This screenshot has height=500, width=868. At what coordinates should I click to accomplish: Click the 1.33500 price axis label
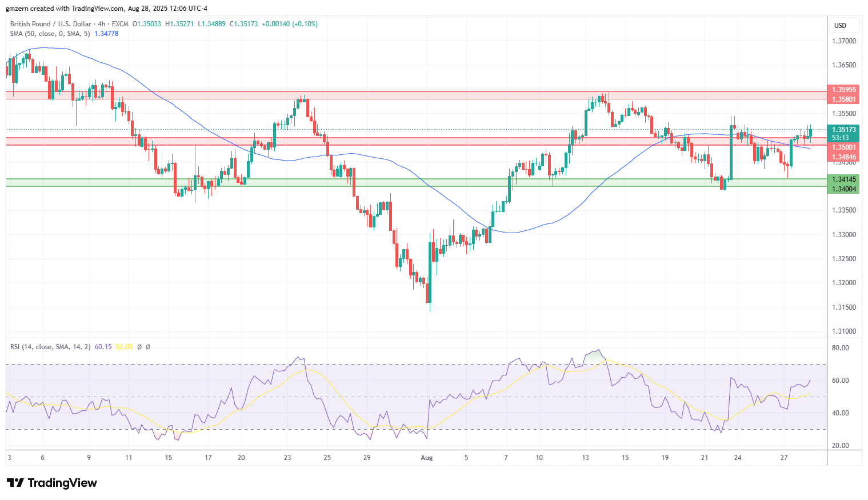844,210
